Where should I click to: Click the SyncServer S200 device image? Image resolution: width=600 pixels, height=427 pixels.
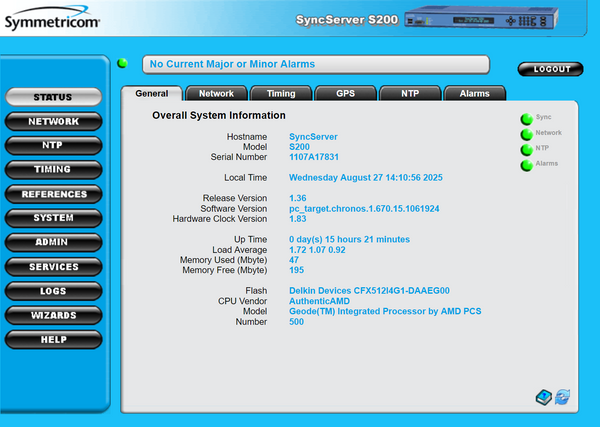[481, 18]
